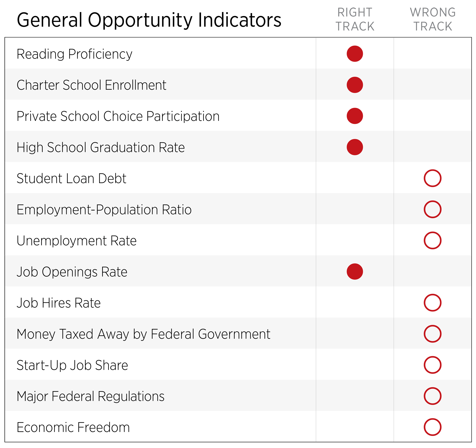Click the Student Loan Debt hollow circle
The height and width of the screenshot is (448, 476).
[432, 178]
